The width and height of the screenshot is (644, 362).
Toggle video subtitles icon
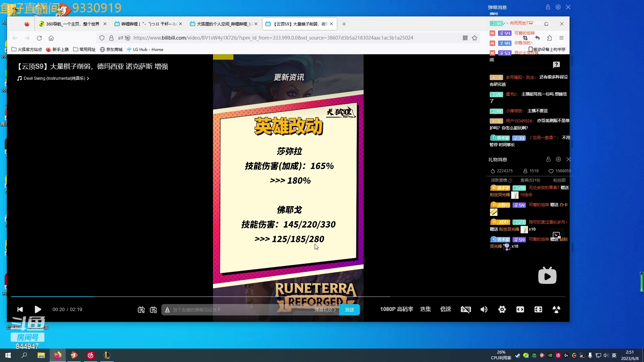[x=466, y=309]
